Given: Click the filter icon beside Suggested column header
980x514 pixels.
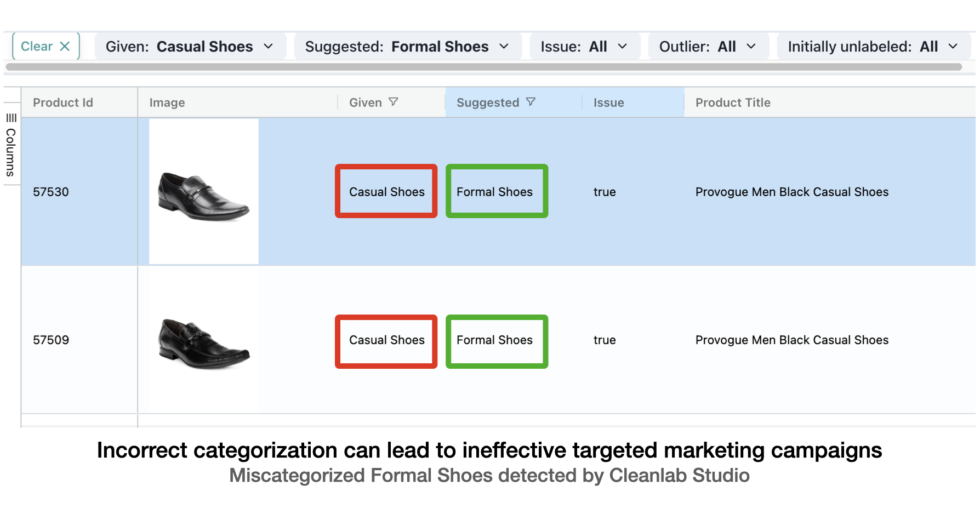Looking at the screenshot, I should pyautogui.click(x=531, y=102).
